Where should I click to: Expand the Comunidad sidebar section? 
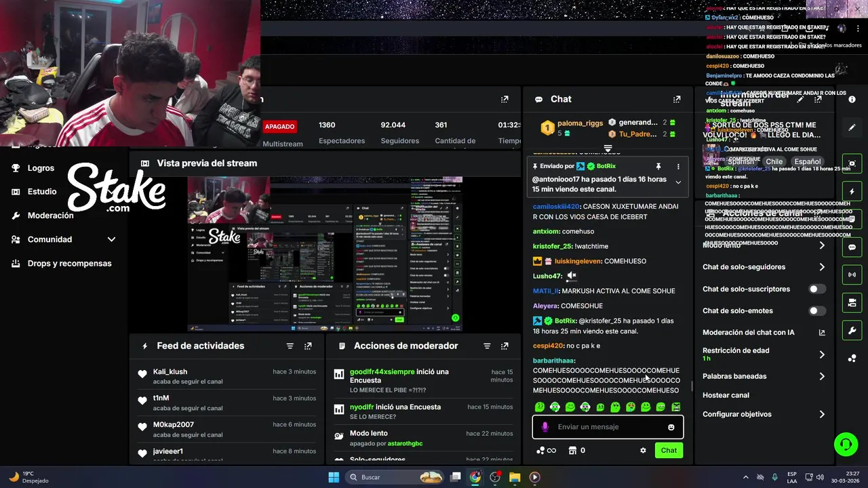(x=111, y=239)
